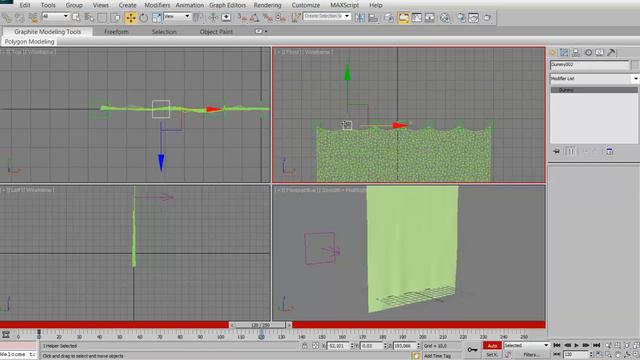Toggle the Spinner Snap icon

point(281,18)
